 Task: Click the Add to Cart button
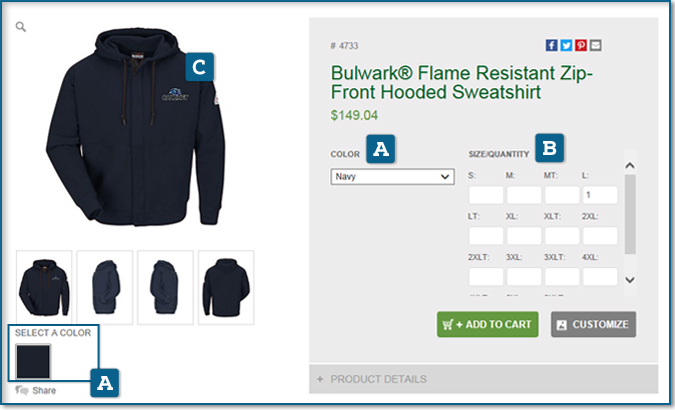[487, 324]
